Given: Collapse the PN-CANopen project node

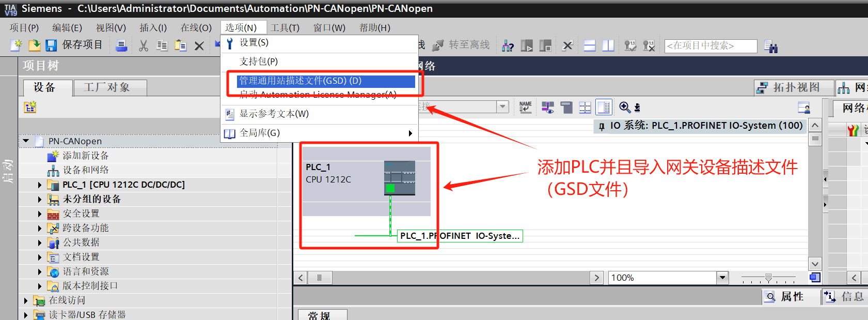Looking at the screenshot, I should click(26, 141).
